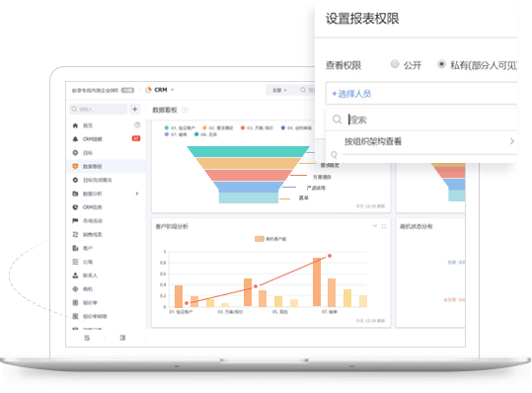The height and width of the screenshot is (393, 532).
Task: Expand the 数据分析 submenu arrow
Action: coord(137,194)
